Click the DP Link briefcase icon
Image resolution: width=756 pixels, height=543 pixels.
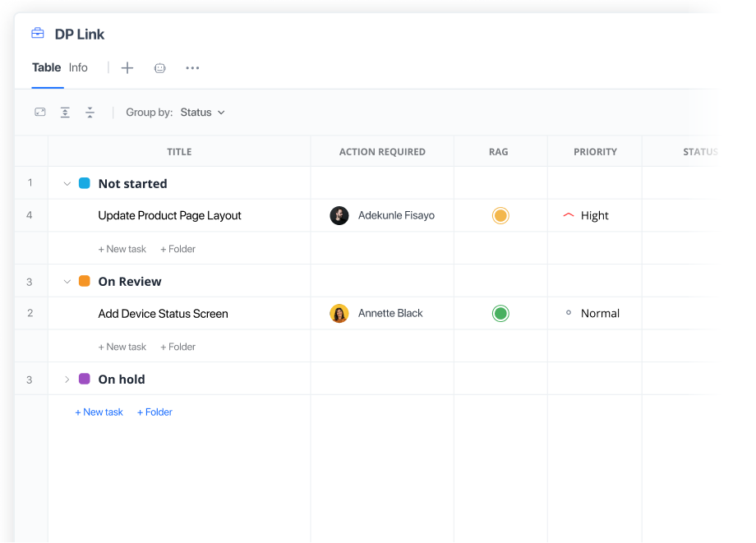click(38, 34)
